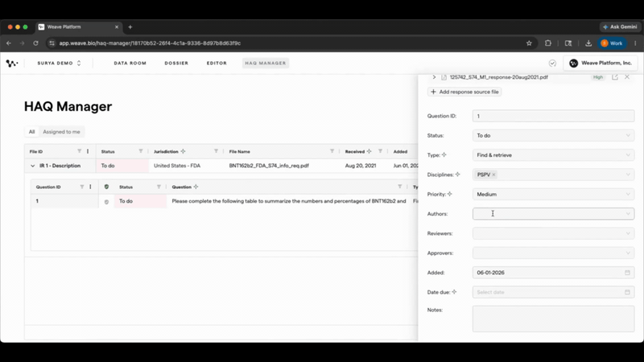Screen dimensions: 644x362
Task: Click sparkle icon next to Disciplines
Action: (457, 175)
